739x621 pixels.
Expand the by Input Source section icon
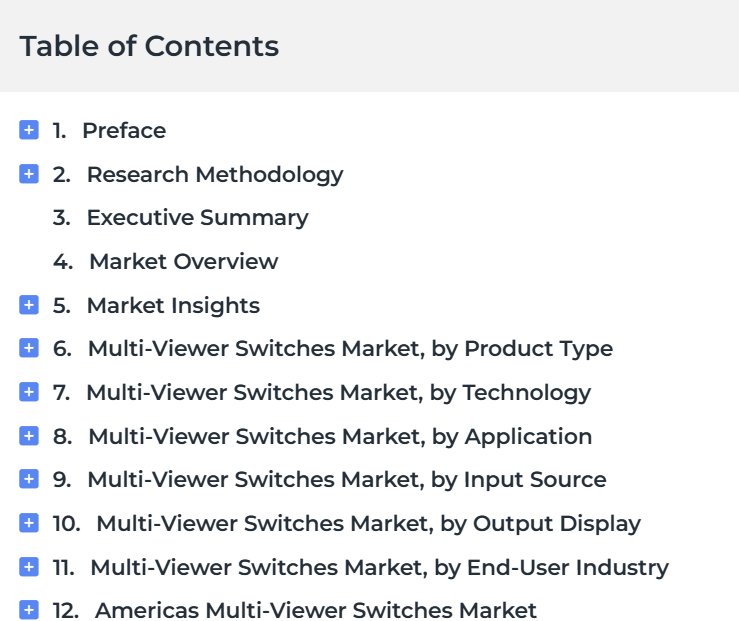(29, 479)
